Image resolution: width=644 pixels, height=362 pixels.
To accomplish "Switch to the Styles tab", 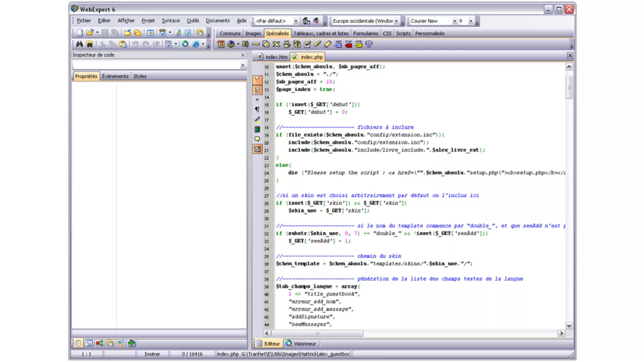I will (138, 76).
